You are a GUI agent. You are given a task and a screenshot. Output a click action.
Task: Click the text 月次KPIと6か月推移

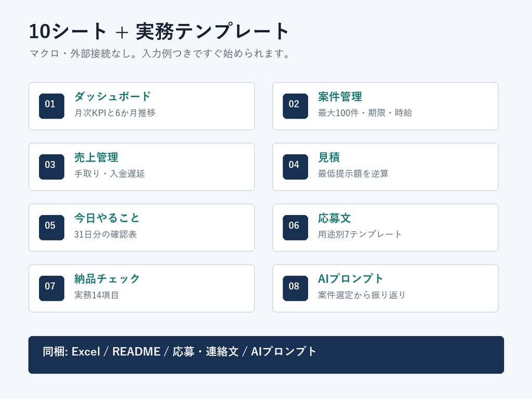click(115, 113)
